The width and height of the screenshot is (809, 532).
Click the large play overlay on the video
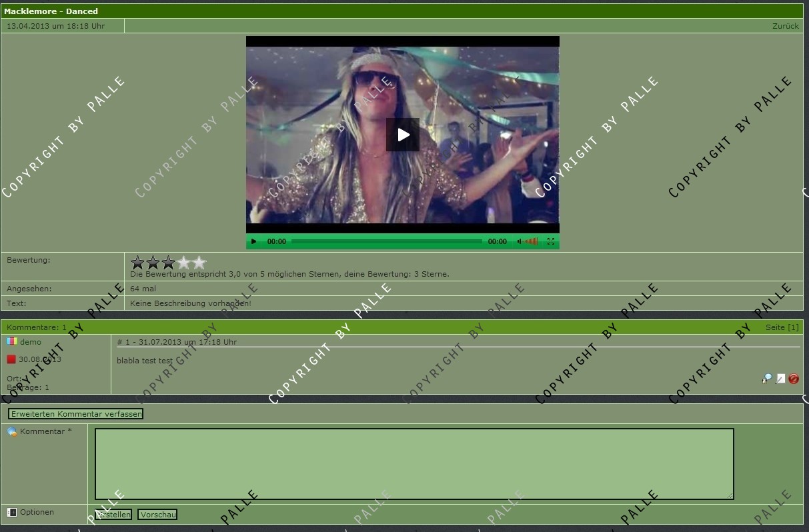(403, 135)
